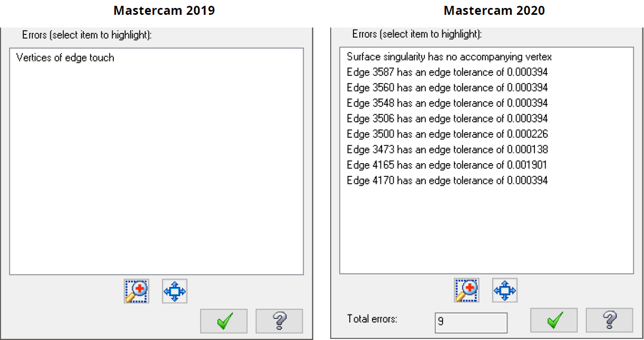Highlight Edge 3473 error with tolerance 0.000138

[x=447, y=149]
